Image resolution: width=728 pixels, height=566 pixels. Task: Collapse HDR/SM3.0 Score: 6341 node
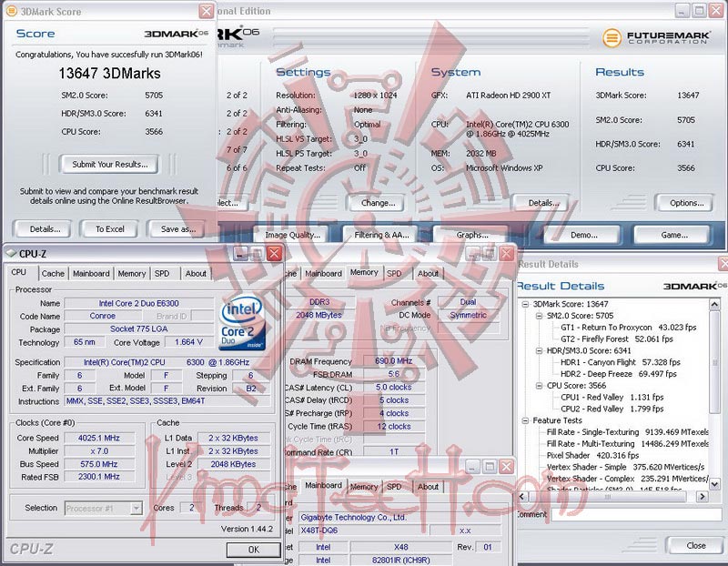click(539, 350)
